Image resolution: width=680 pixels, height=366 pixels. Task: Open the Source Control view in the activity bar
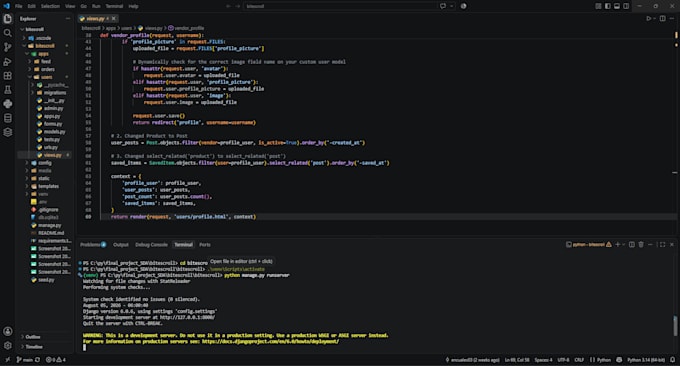pos(7,47)
